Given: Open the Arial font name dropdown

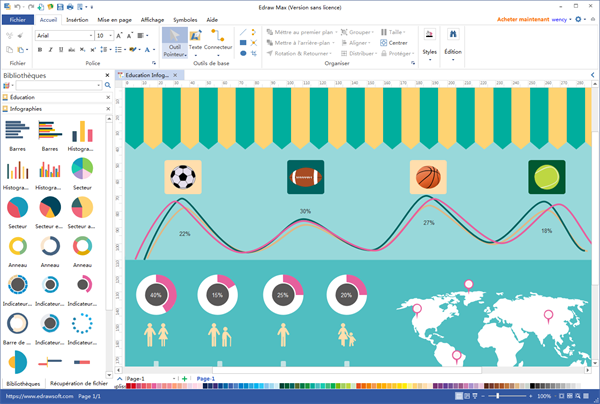Looking at the screenshot, I should click(x=64, y=35).
